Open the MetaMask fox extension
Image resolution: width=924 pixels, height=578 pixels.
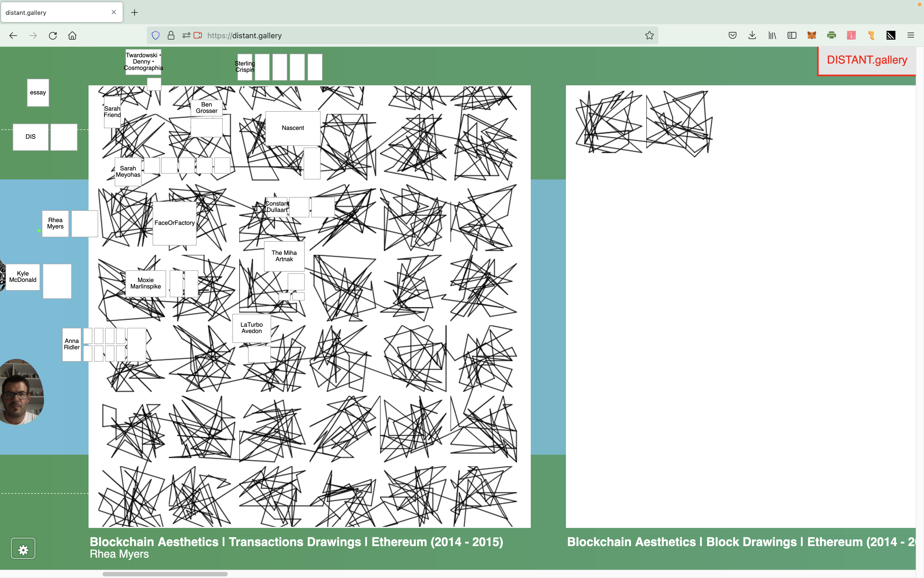(812, 36)
